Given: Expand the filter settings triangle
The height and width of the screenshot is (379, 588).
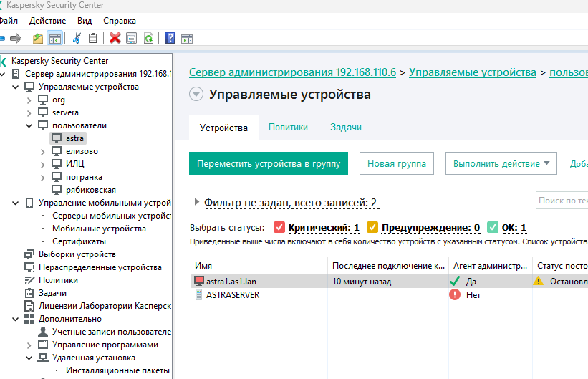Looking at the screenshot, I should click(x=196, y=202).
